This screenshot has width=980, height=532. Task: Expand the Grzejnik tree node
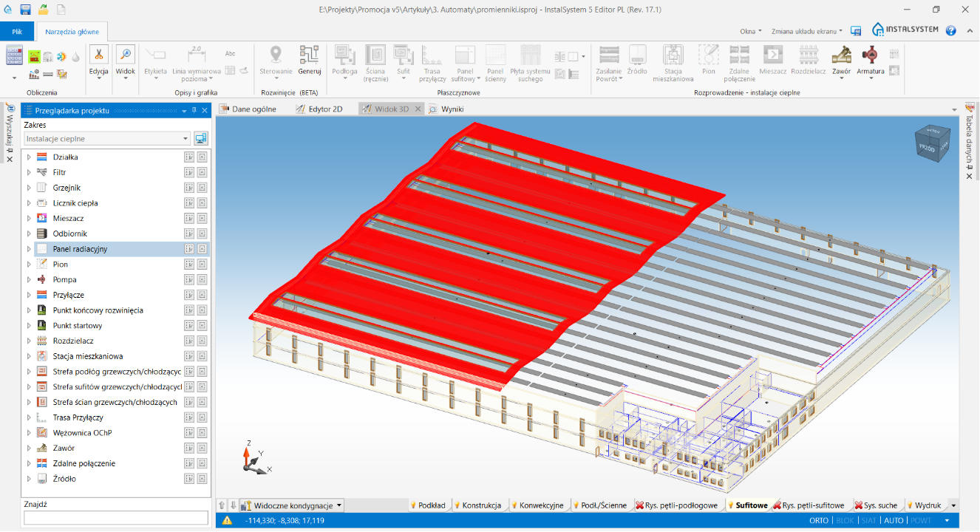(29, 188)
